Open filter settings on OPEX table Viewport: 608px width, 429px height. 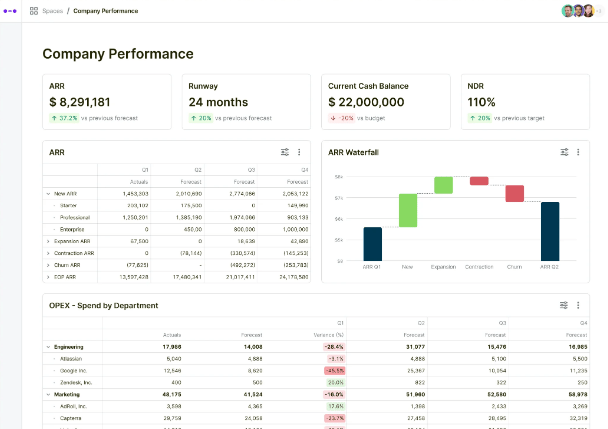point(564,305)
